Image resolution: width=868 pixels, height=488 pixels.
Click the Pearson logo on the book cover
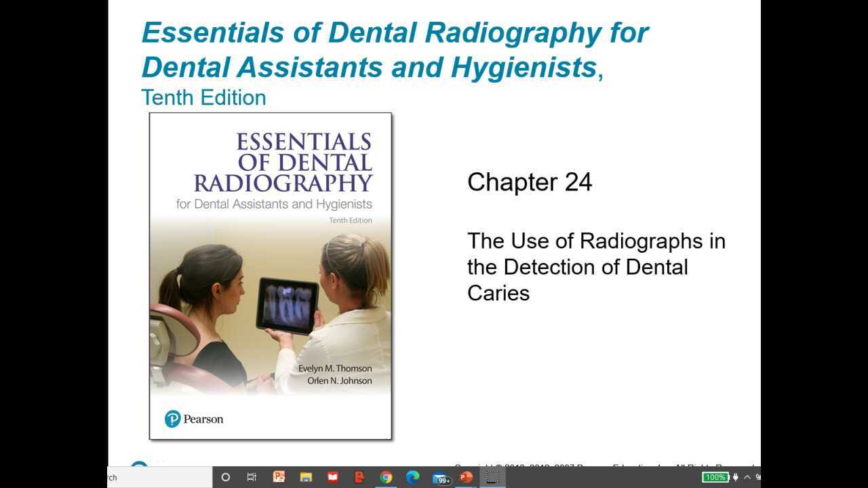tap(194, 418)
